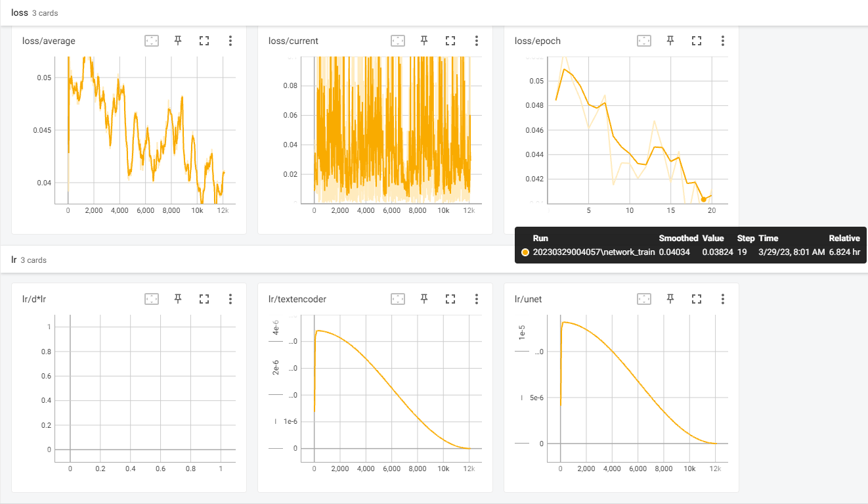Expand loss/current chart to full screen

(x=450, y=41)
